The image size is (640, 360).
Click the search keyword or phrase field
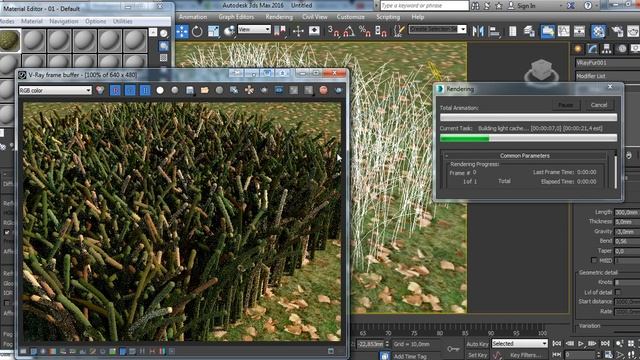point(424,5)
